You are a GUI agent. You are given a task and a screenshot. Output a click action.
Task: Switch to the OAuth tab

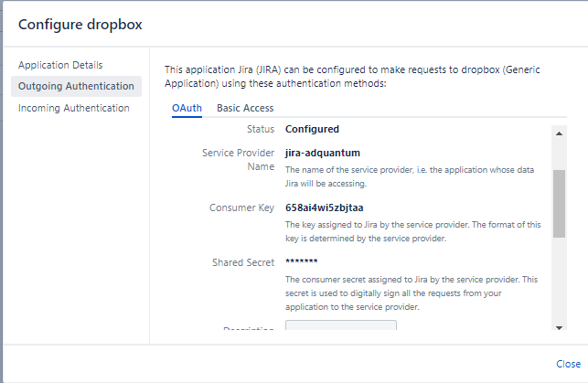[187, 108]
